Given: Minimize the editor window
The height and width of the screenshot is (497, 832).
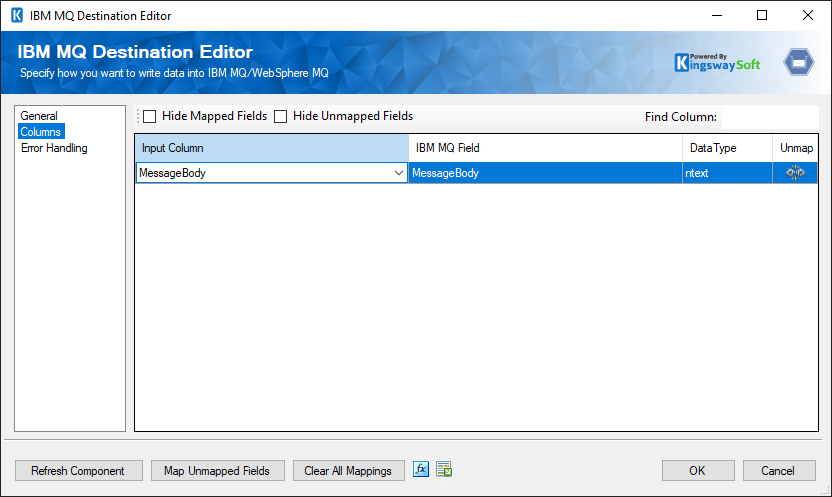Looking at the screenshot, I should [x=717, y=15].
